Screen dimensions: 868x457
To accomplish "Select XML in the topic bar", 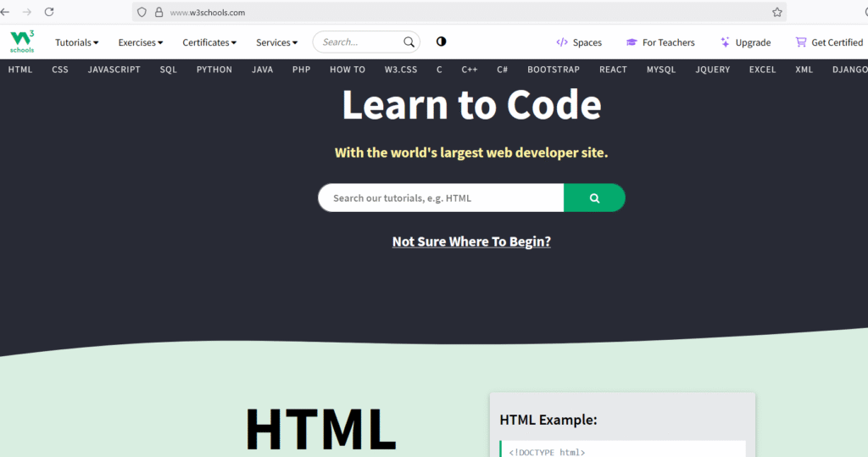I will (804, 70).
